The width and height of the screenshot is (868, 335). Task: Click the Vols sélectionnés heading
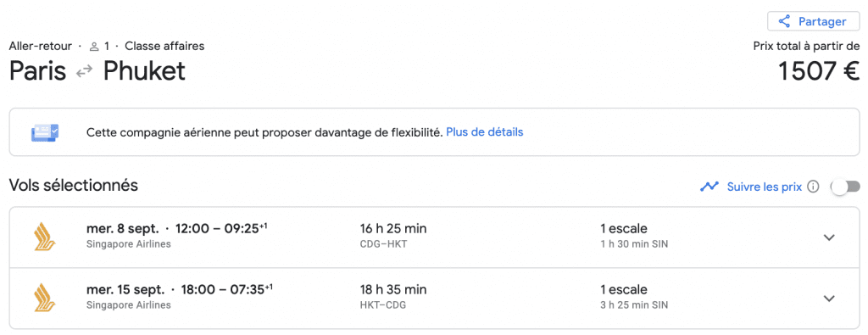[74, 186]
